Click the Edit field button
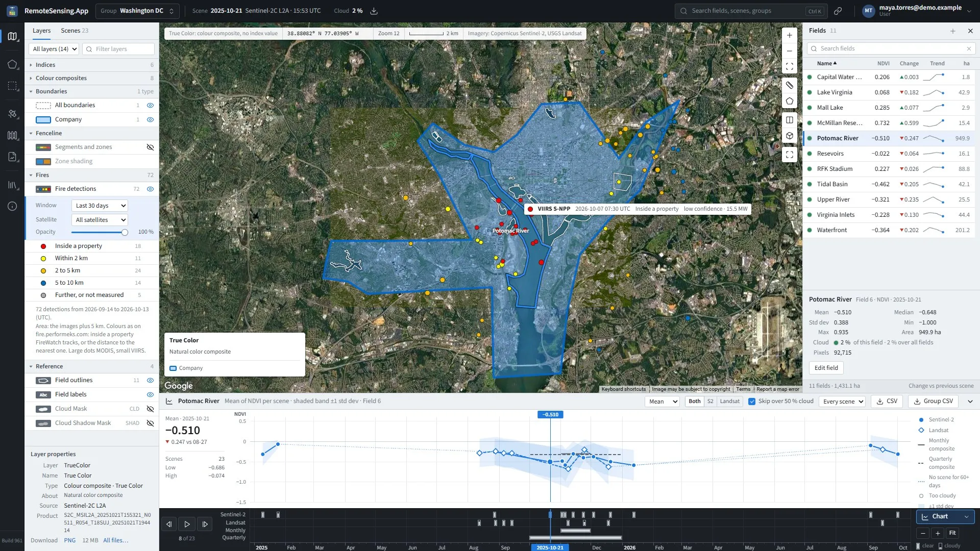Image resolution: width=980 pixels, height=551 pixels. (x=826, y=368)
